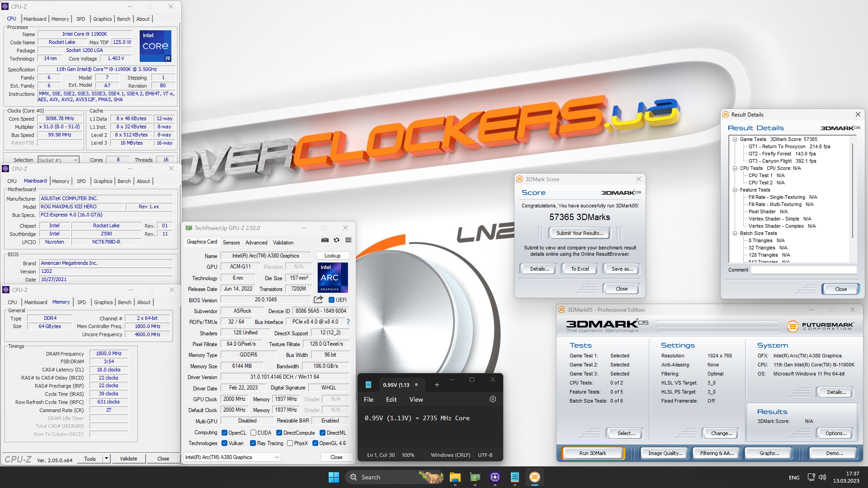This screenshot has width=868, height=488.
Task: Open the File menu in Notepad
Action: tap(368, 399)
